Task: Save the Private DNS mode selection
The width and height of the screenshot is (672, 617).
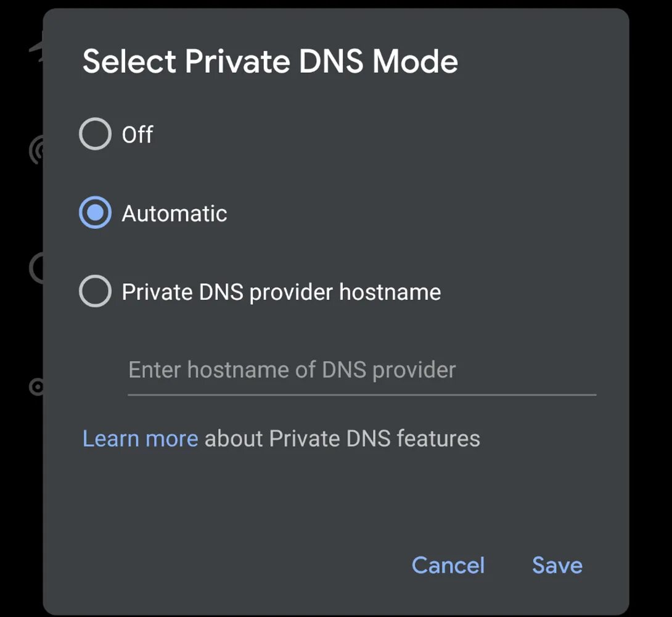Action: click(557, 565)
